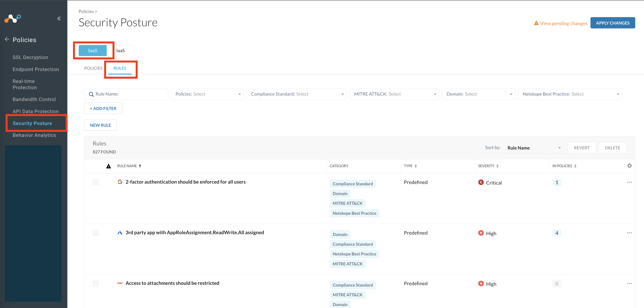Image resolution: width=644 pixels, height=308 pixels.
Task: Open table column settings gear icon
Action: (629, 165)
